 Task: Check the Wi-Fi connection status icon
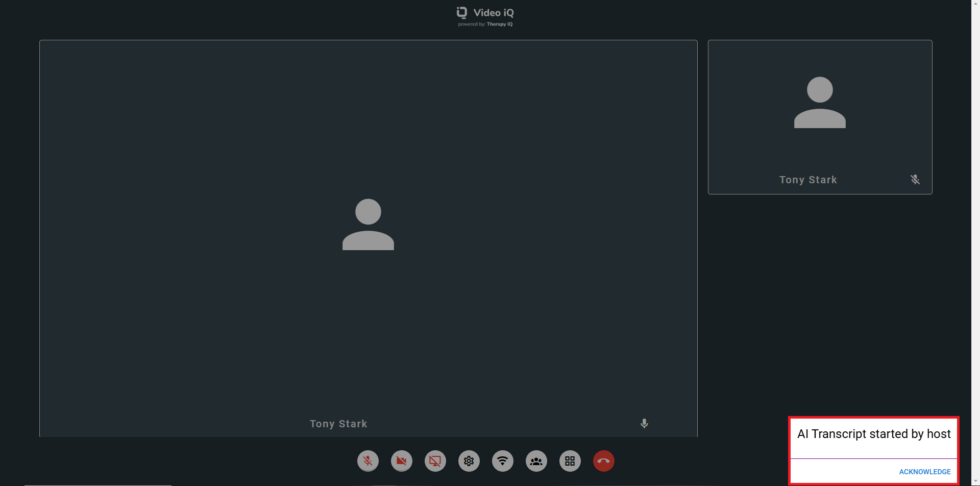coord(503,461)
